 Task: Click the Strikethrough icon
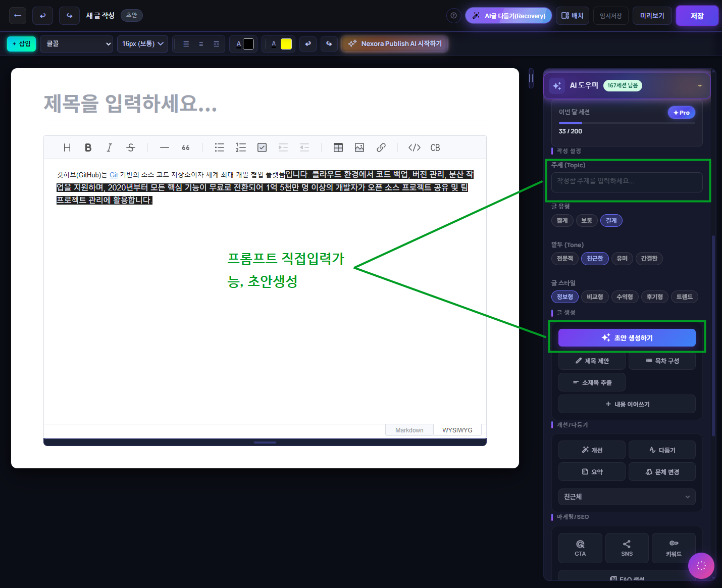pos(131,148)
